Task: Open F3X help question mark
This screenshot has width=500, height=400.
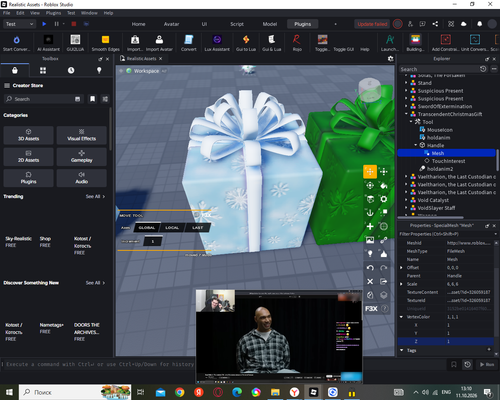Action: pyautogui.click(x=385, y=309)
